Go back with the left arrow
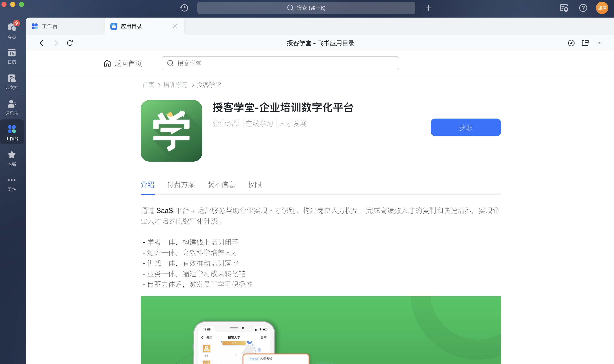614x364 pixels. click(42, 43)
